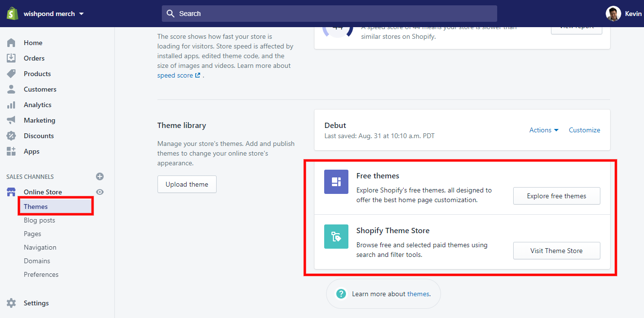Expand Online Store in the sidebar
This screenshot has width=644, height=318.
43,192
